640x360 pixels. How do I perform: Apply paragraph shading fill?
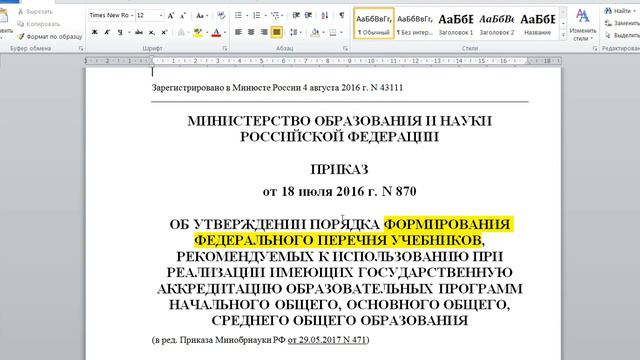pos(314,32)
